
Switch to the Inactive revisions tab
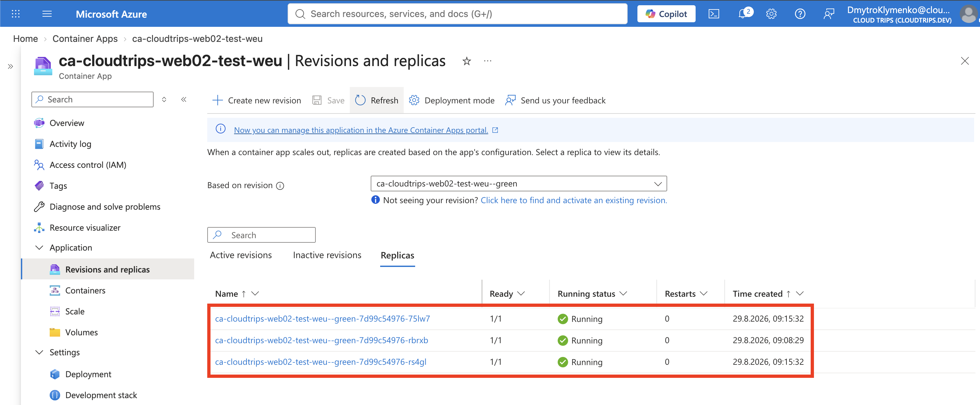327,255
